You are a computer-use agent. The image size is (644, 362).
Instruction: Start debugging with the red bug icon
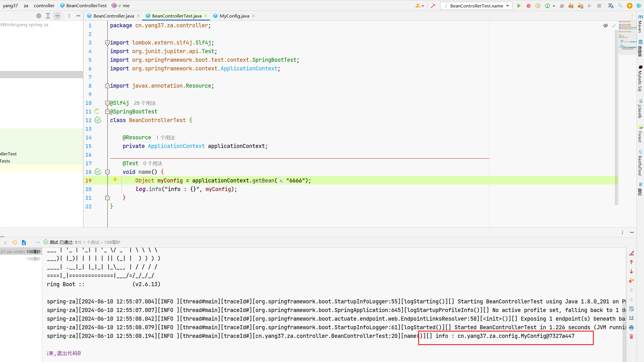[x=528, y=6]
